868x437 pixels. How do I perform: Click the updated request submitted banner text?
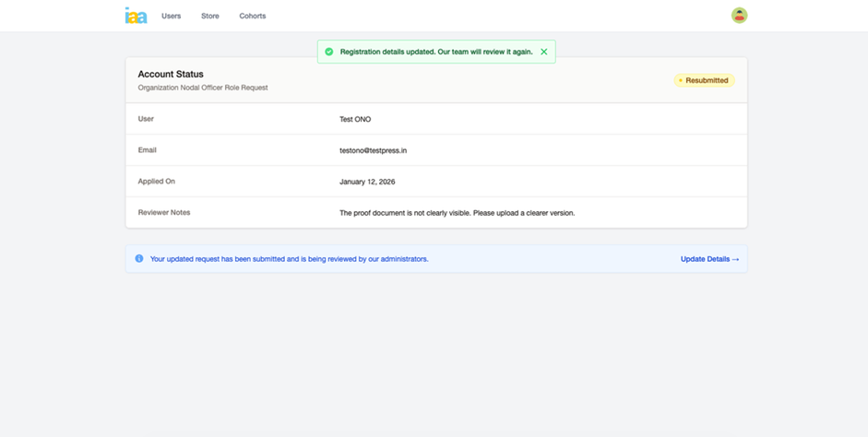click(x=289, y=259)
